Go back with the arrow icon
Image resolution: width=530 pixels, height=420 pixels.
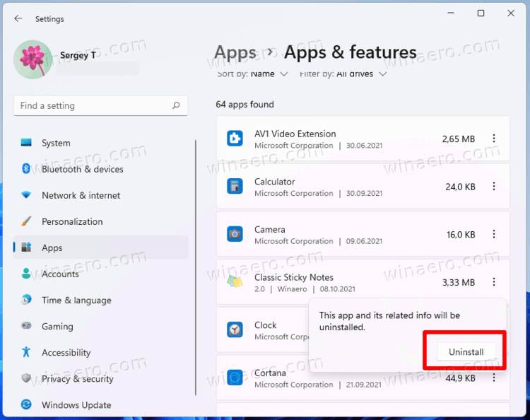coord(18,18)
